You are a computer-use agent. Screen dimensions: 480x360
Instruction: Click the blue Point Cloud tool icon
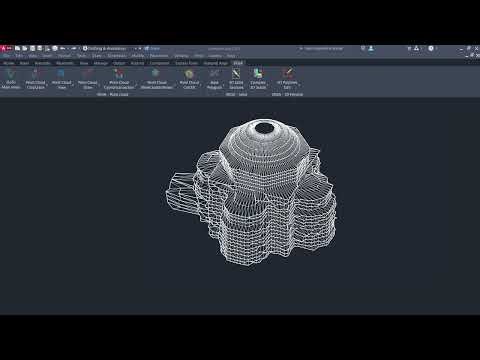pyautogui.click(x=61, y=74)
